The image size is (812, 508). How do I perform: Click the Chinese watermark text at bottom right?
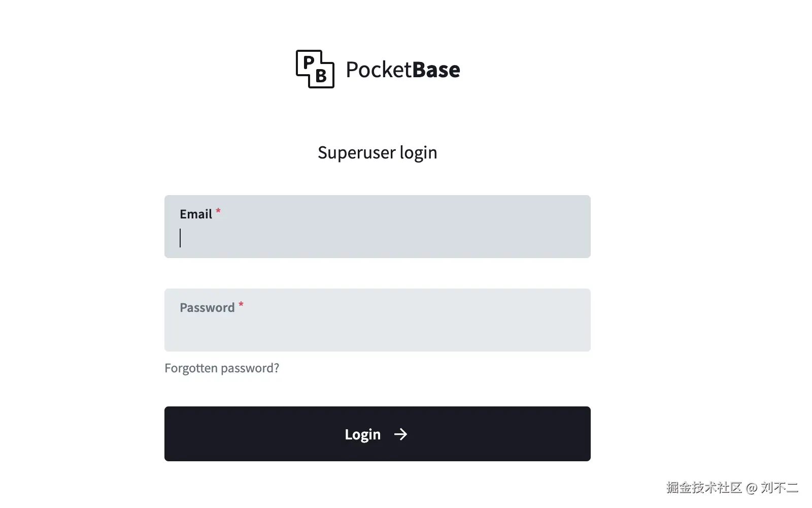point(704,488)
